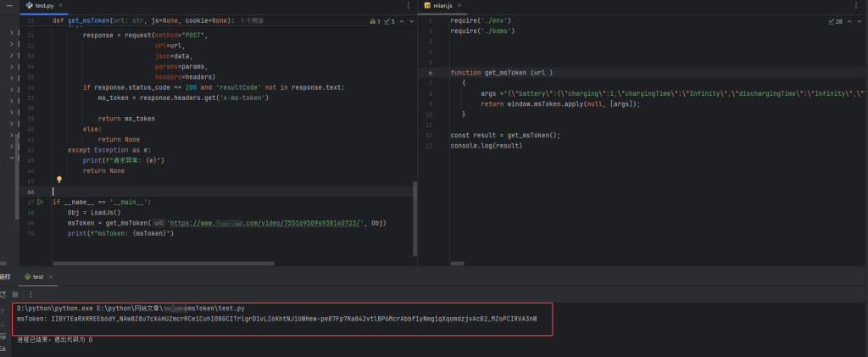Image resolution: width=868 pixels, height=357 pixels.
Task: Click the warning indicator in test.py
Action: click(376, 21)
